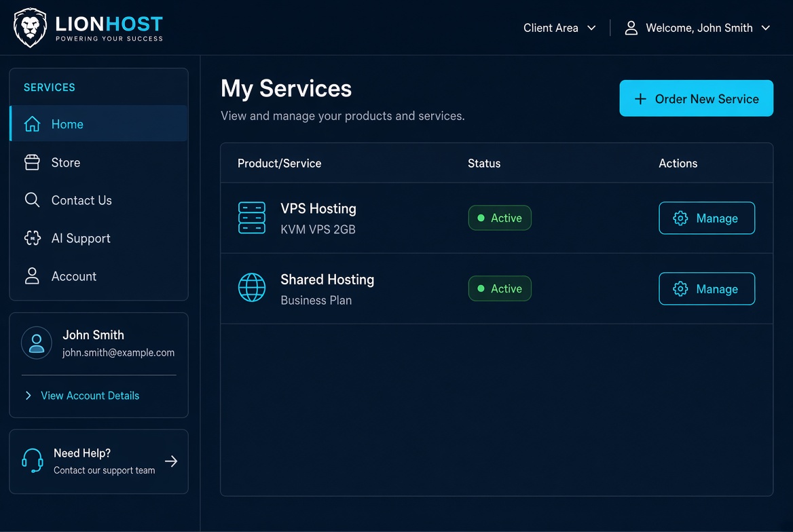Click the Shared Hosting globe icon
This screenshot has width=793, height=532.
click(x=252, y=287)
